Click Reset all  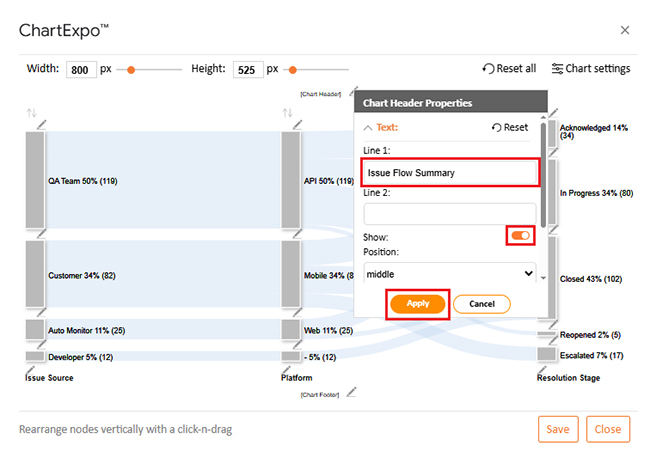[509, 69]
